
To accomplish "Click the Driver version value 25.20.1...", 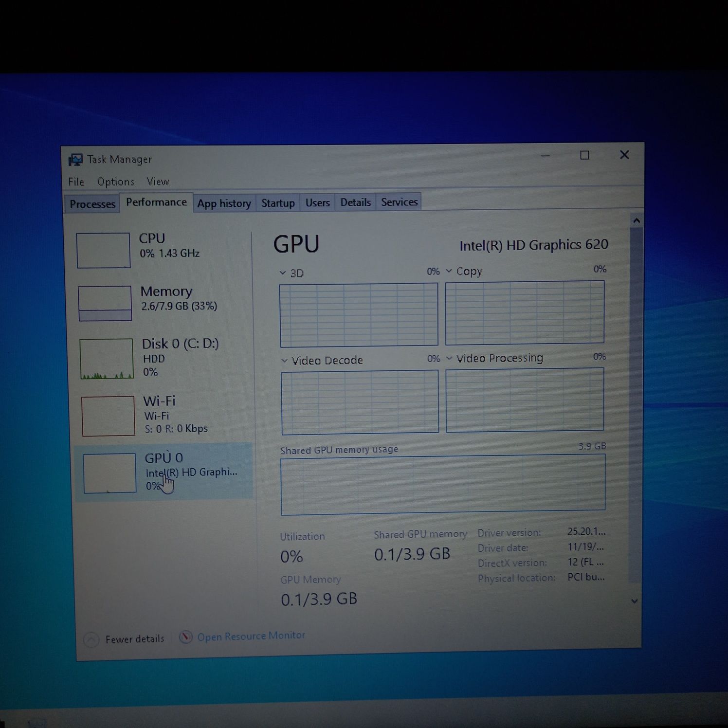I will 586,531.
